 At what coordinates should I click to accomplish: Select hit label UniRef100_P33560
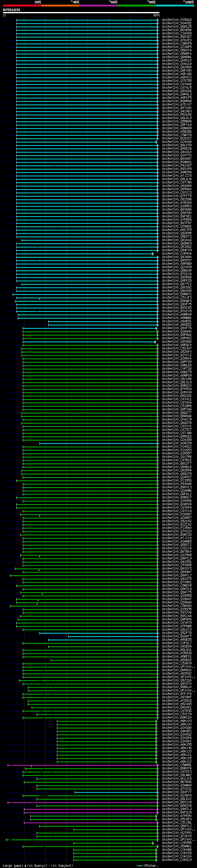177,528
